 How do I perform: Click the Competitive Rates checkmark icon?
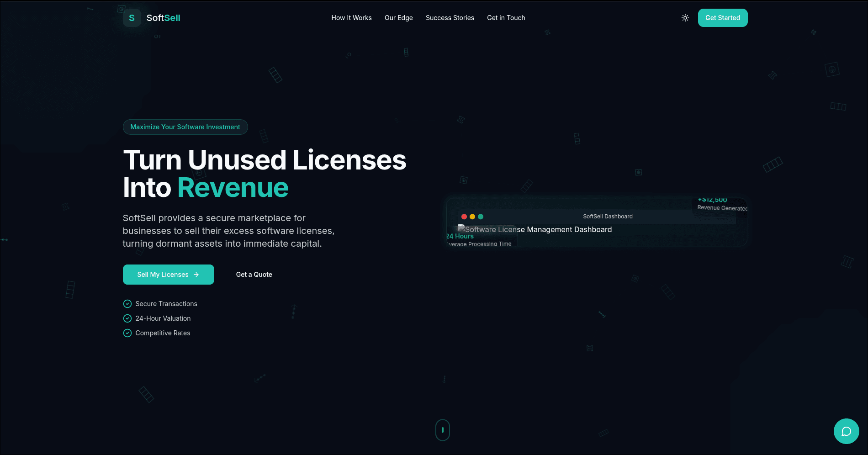(x=127, y=333)
